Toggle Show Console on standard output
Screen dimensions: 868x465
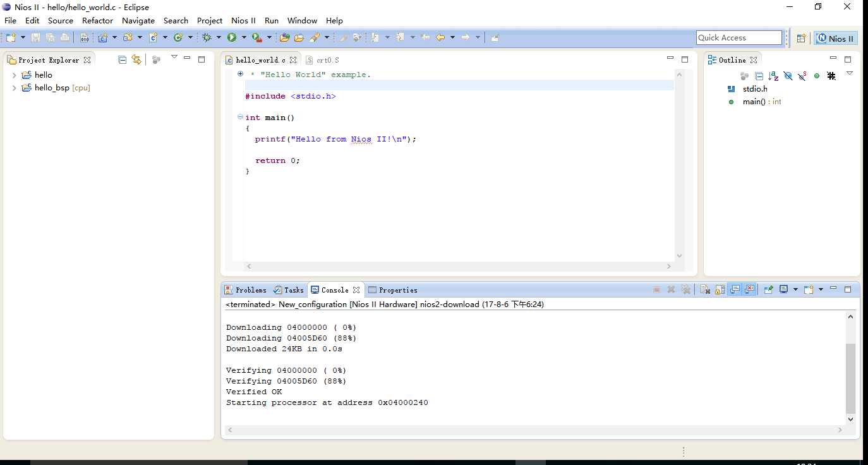coord(735,289)
